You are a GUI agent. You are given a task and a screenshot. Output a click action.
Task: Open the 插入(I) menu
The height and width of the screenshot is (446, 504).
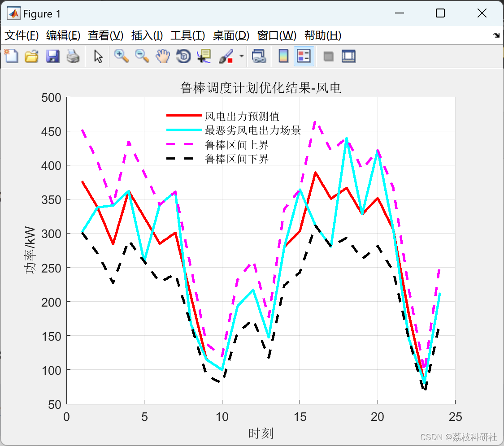(147, 35)
